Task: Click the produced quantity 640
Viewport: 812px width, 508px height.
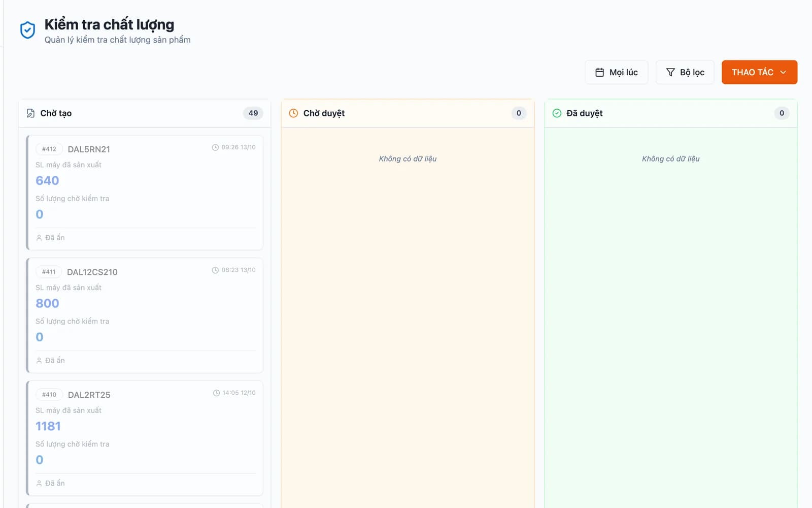Action: (47, 181)
